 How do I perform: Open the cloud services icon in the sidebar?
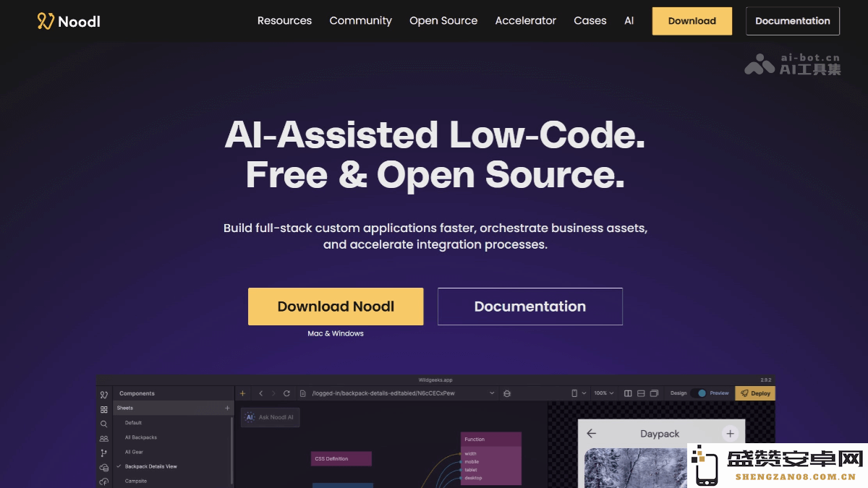(104, 467)
